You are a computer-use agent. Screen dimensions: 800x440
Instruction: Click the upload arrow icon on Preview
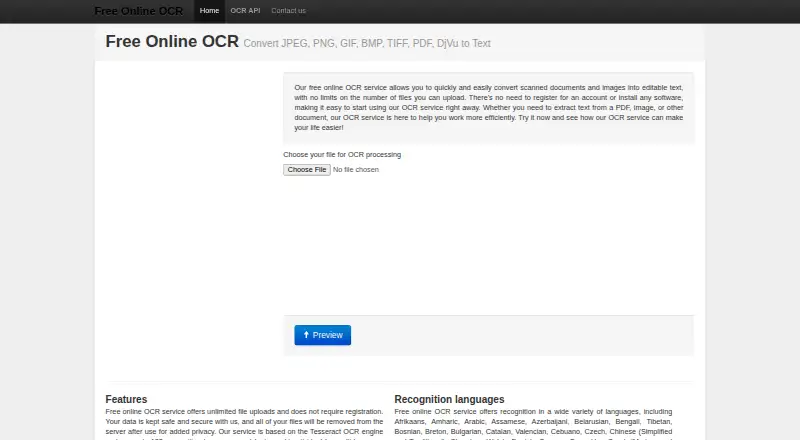(x=306, y=335)
